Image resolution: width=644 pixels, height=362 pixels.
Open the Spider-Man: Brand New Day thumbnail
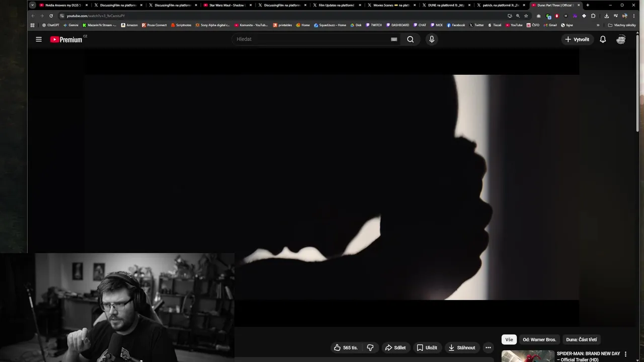tap(528, 356)
